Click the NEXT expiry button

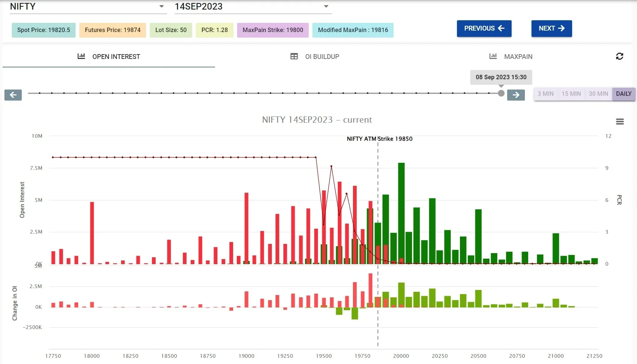551,28
